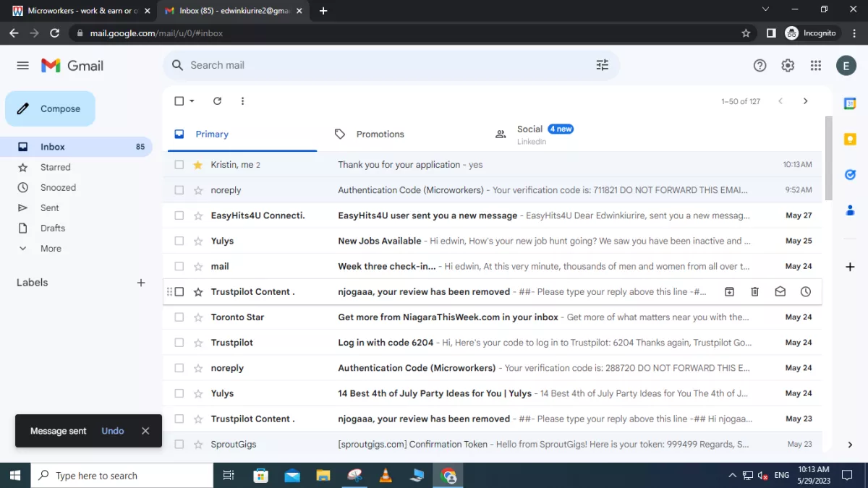Star the Toronto Star email
The width and height of the screenshot is (868, 488).
(198, 317)
